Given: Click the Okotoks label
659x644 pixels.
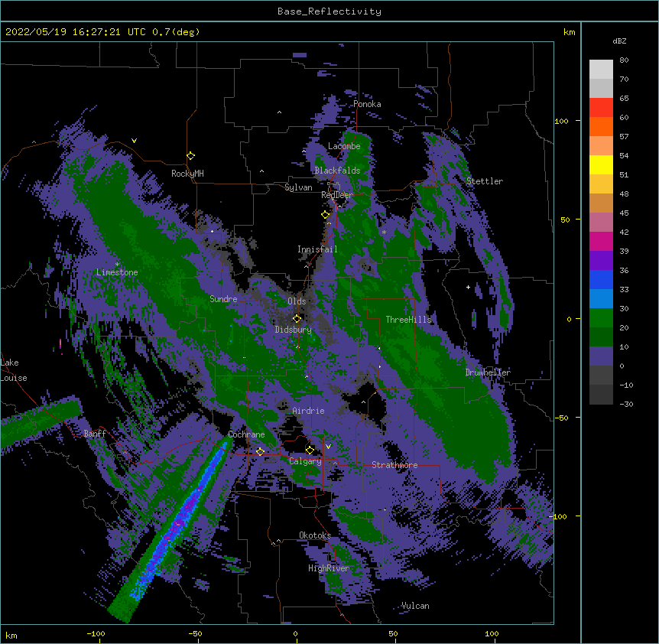Looking at the screenshot, I should coord(315,535).
